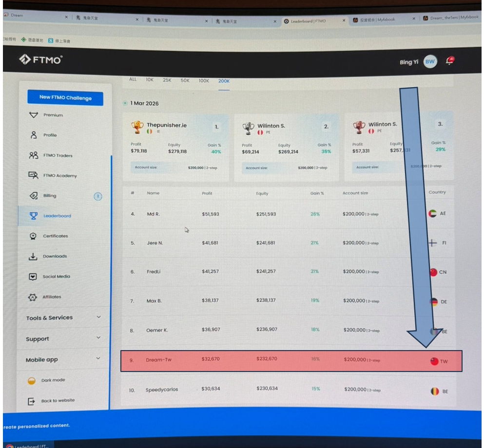Image resolution: width=484 pixels, height=448 pixels.
Task: Open the Premium sidebar link
Action: pos(53,115)
